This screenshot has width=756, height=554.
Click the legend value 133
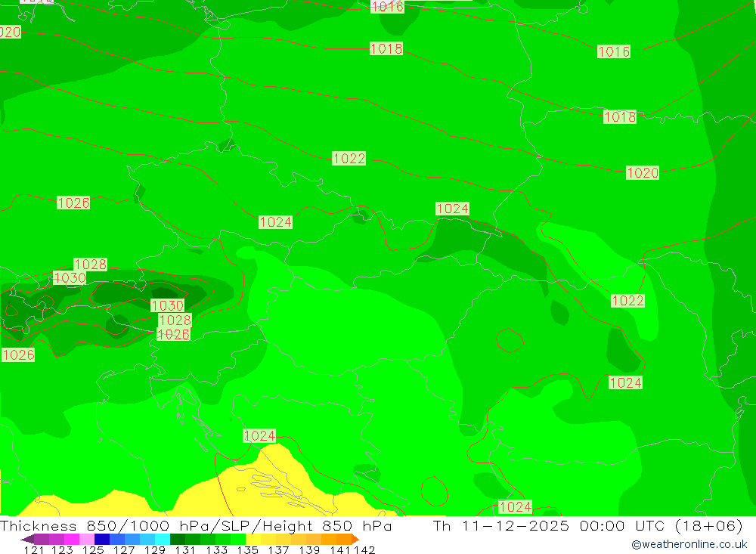click(216, 549)
